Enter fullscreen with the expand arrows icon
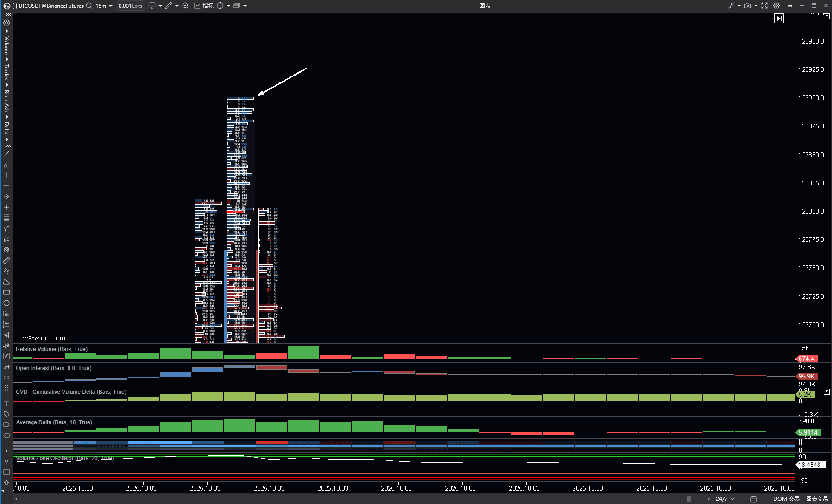832x504 pixels. pyautogui.click(x=764, y=6)
